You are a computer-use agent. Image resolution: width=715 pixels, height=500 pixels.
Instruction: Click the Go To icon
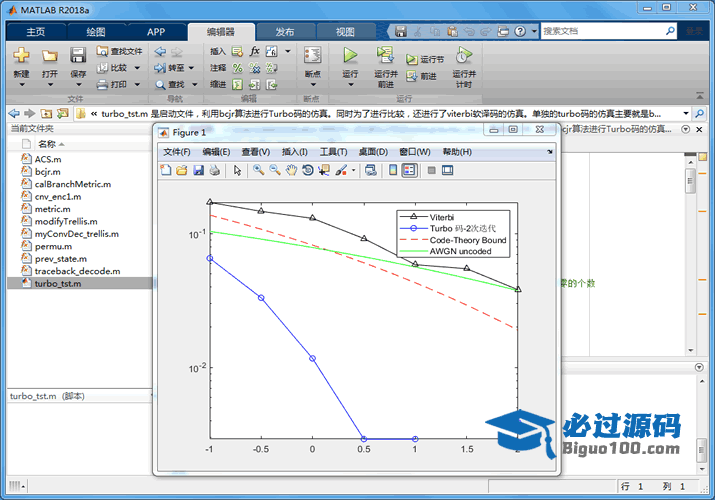click(x=160, y=68)
